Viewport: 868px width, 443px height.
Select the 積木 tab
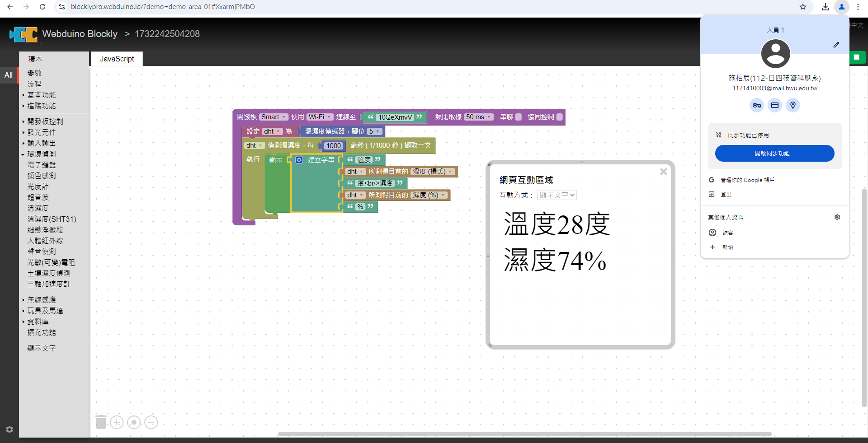tap(35, 59)
